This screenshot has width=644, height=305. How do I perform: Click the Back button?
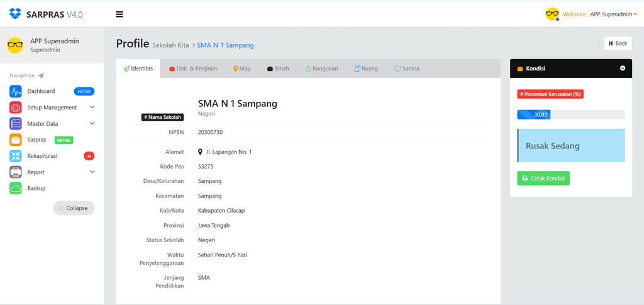click(618, 43)
